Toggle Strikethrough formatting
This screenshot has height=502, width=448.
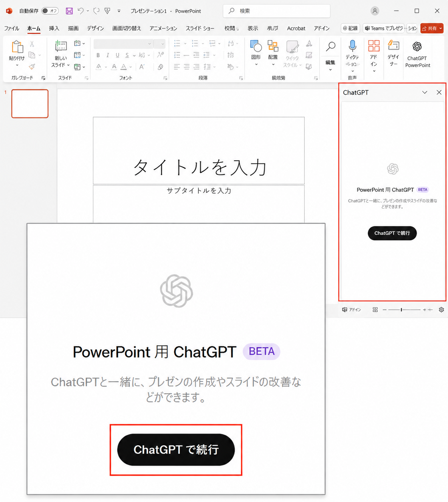[127, 55]
